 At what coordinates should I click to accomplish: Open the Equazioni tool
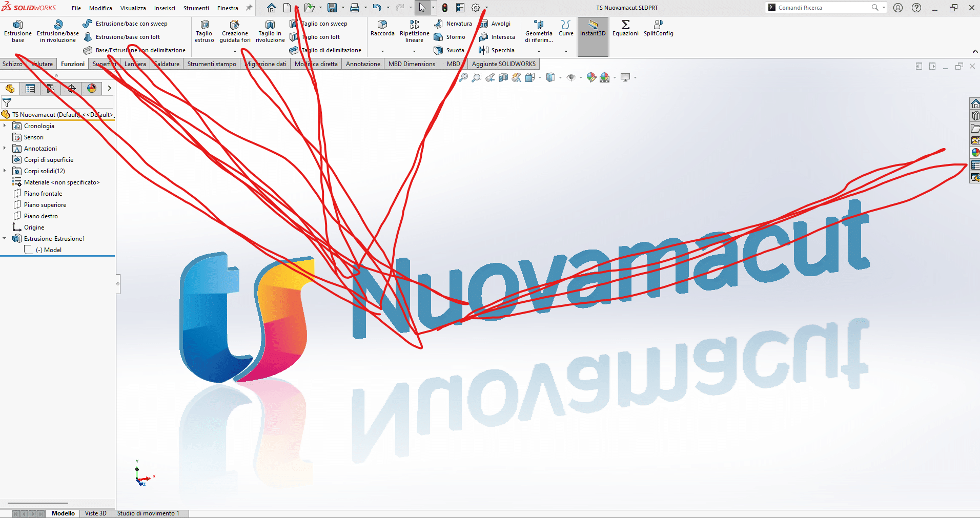point(625,28)
